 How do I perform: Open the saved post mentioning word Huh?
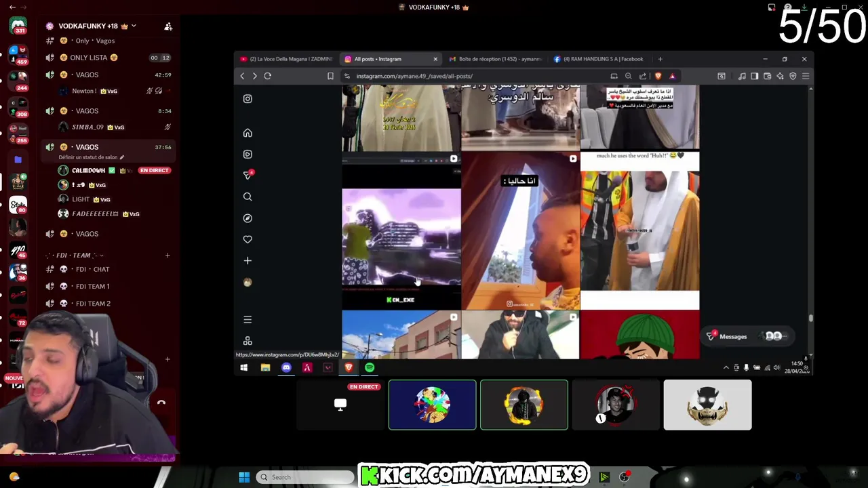click(640, 231)
